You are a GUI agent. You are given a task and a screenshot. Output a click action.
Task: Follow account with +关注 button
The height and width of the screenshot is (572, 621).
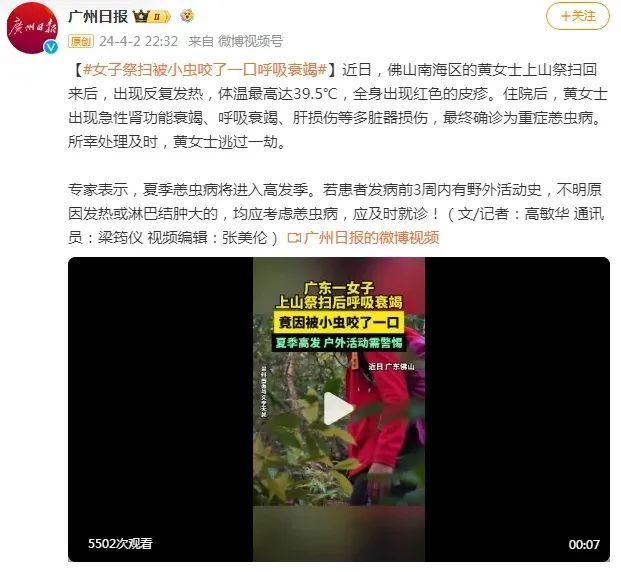coord(577,16)
